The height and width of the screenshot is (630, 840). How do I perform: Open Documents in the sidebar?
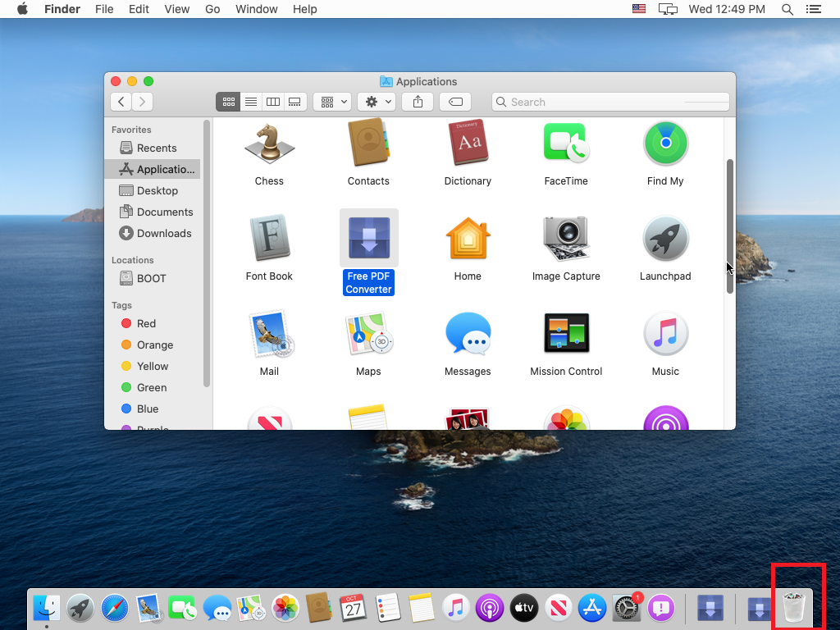coord(152,212)
